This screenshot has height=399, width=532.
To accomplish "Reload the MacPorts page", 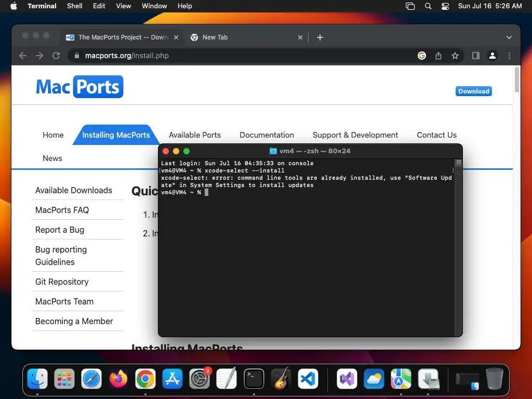I will pos(56,56).
